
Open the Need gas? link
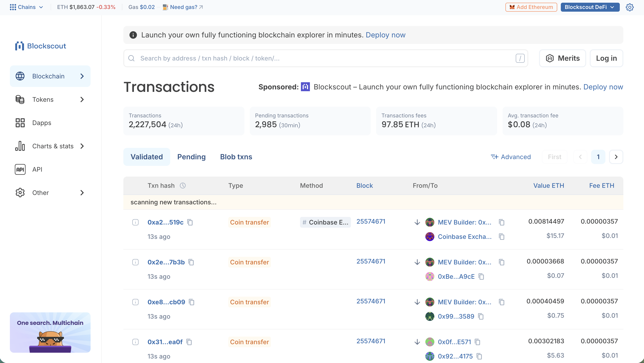click(183, 7)
